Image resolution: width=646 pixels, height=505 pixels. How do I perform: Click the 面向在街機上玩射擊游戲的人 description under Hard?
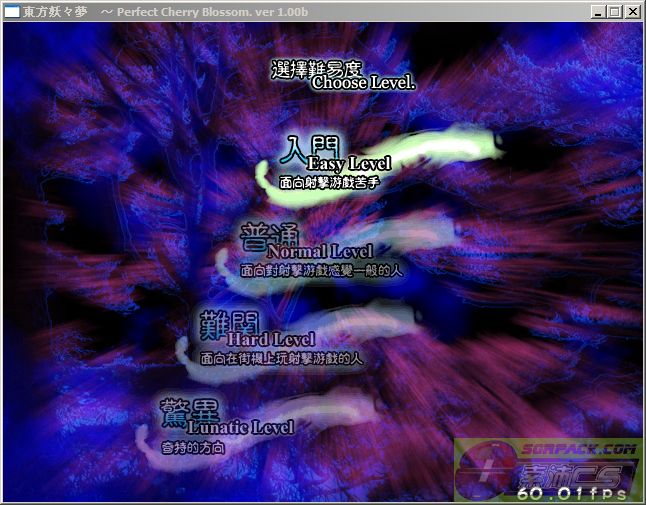282,358
